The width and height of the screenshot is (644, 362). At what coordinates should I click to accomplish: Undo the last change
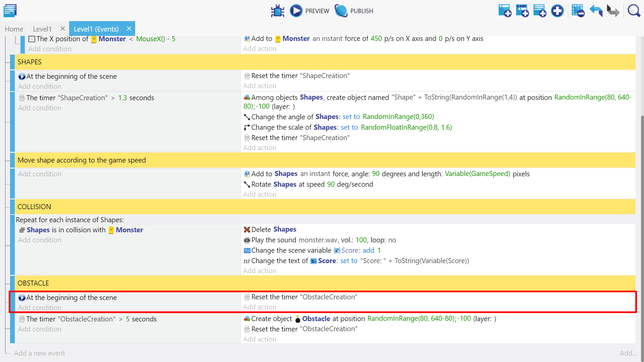(596, 11)
